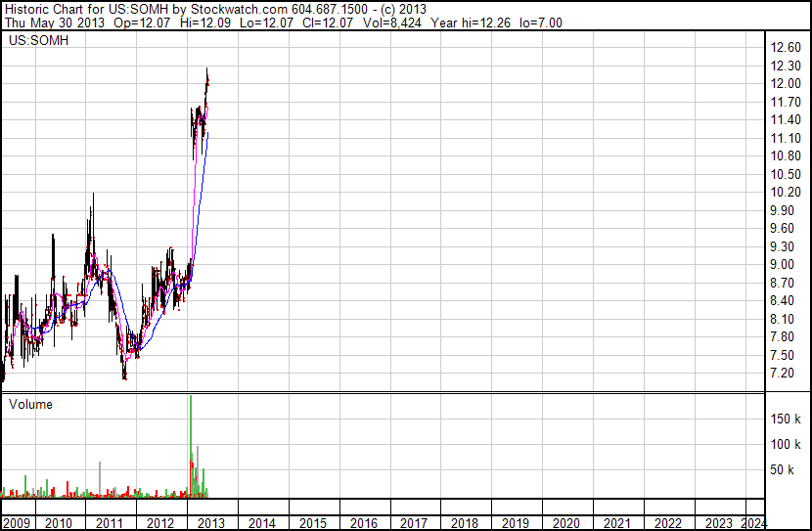812x531 pixels.
Task: Select the 2018 year marker
Action: [x=465, y=523]
